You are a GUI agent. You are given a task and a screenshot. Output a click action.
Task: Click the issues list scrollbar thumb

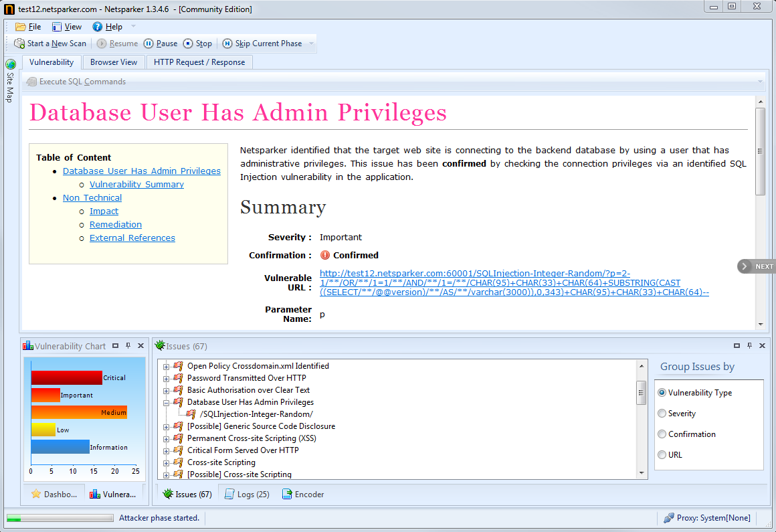click(x=641, y=393)
